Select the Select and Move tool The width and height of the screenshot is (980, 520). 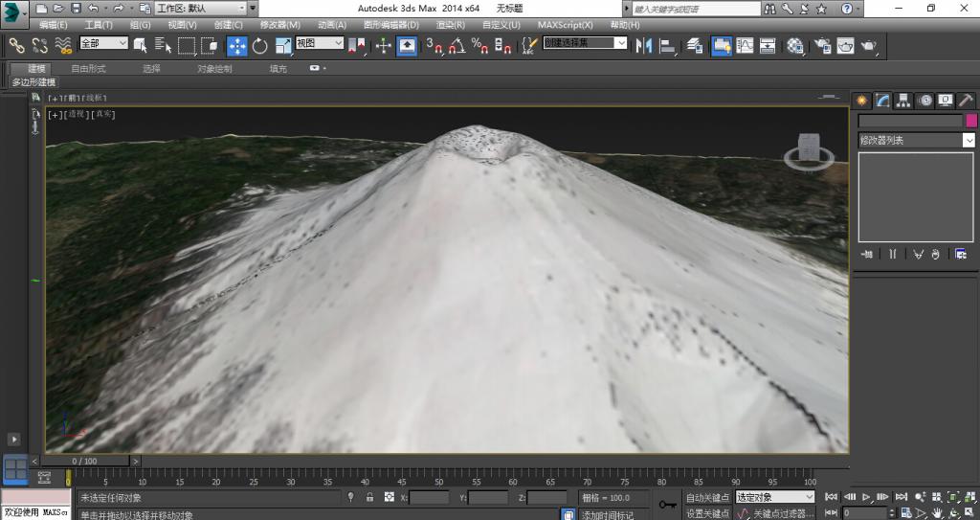point(237,46)
